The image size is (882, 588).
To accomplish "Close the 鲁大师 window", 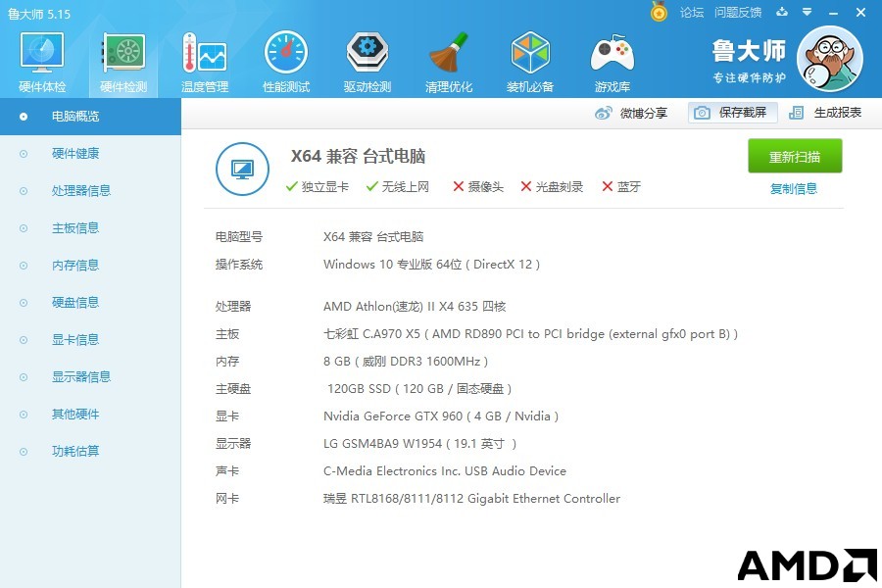I will tap(860, 13).
